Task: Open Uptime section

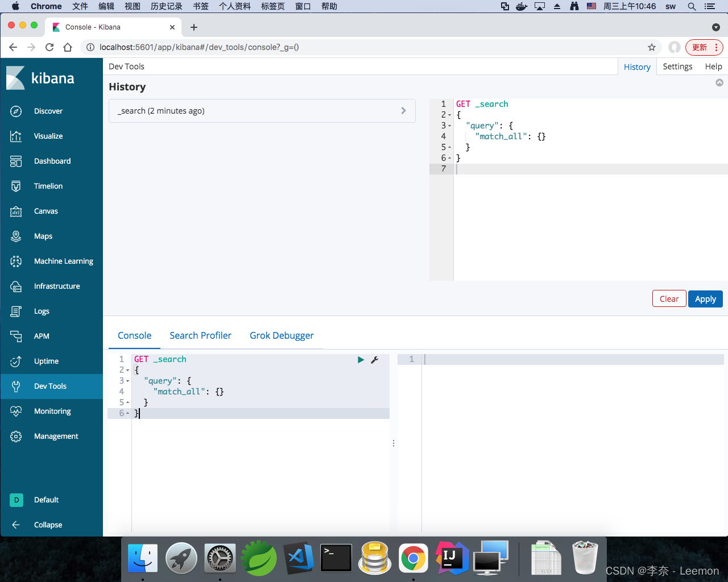Action: (46, 361)
